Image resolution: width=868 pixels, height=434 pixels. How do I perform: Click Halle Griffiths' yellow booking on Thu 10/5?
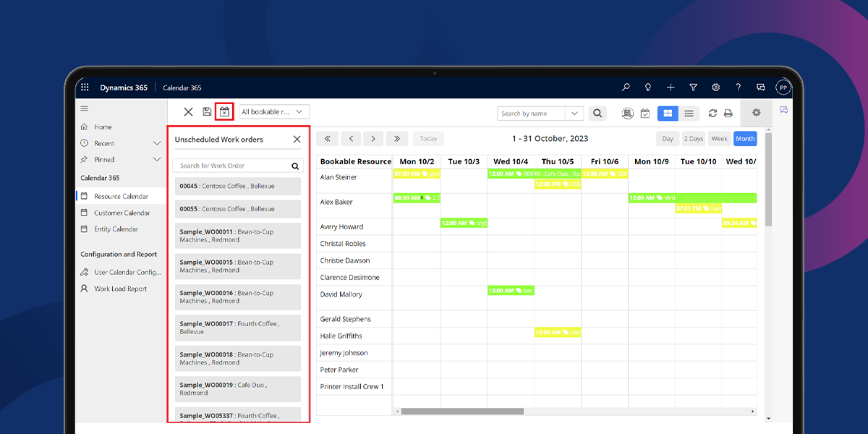(x=558, y=332)
